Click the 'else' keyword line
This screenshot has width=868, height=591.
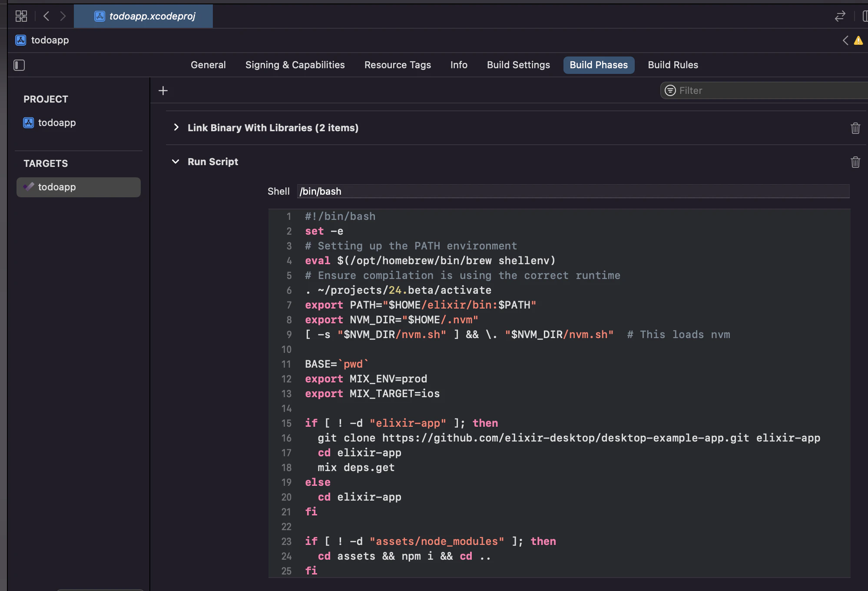point(318,482)
